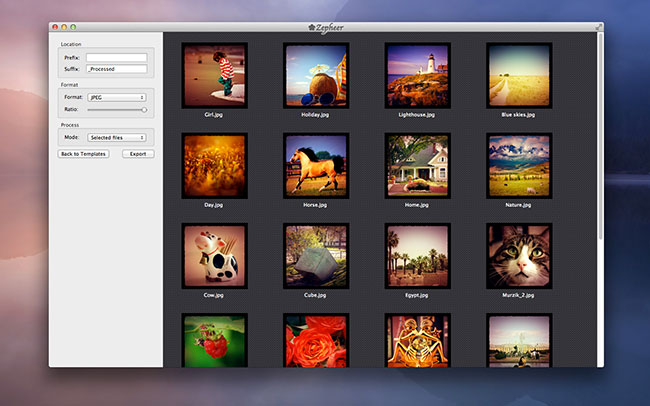Viewport: 650px width, 406px height.
Task: Select the Egypt.jpg thumbnail
Action: click(x=417, y=256)
